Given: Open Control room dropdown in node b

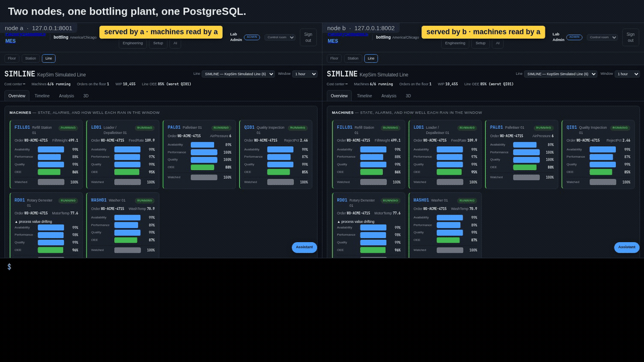Looking at the screenshot, I should point(602,37).
